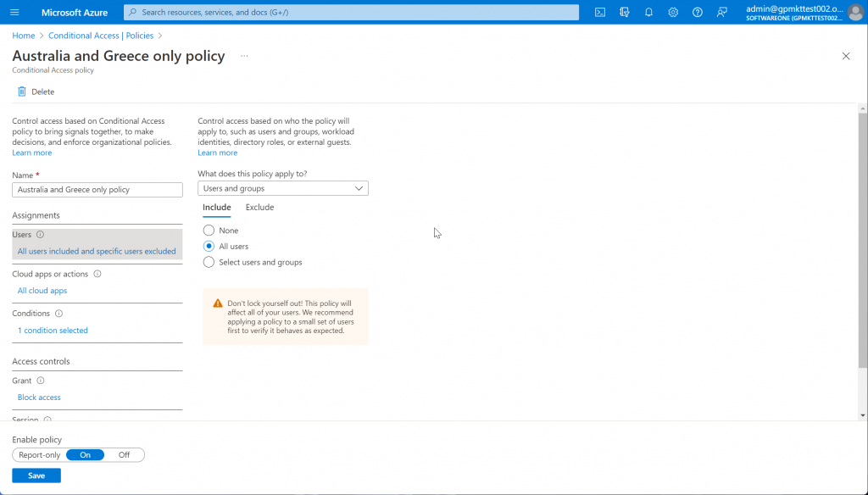Go to Conditional Access | Policies breadcrumb
Viewport: 868px width, 495px height.
click(101, 36)
